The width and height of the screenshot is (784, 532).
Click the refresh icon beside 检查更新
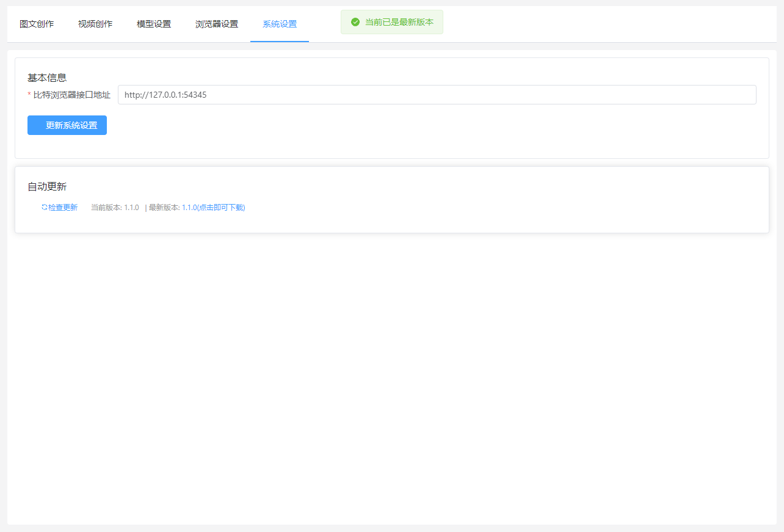click(x=44, y=207)
